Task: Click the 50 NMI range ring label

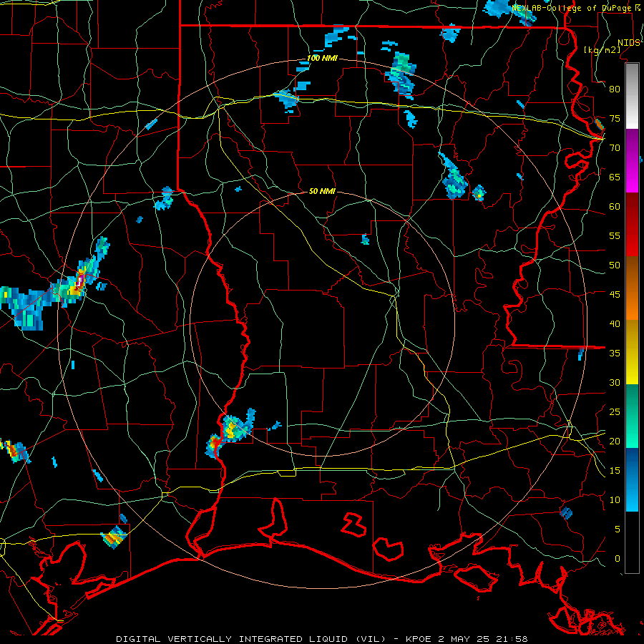Action: click(x=322, y=191)
